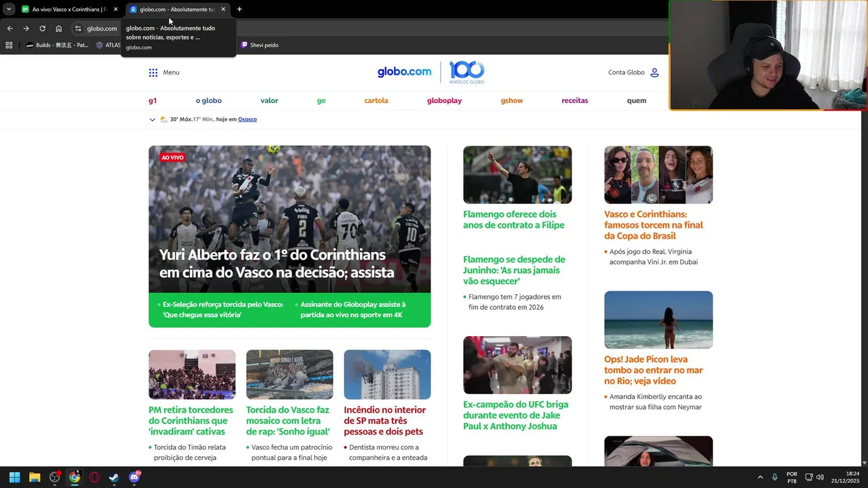The image size is (868, 488).
Task: Click the Conta Globo user icon
Action: [x=654, y=73]
